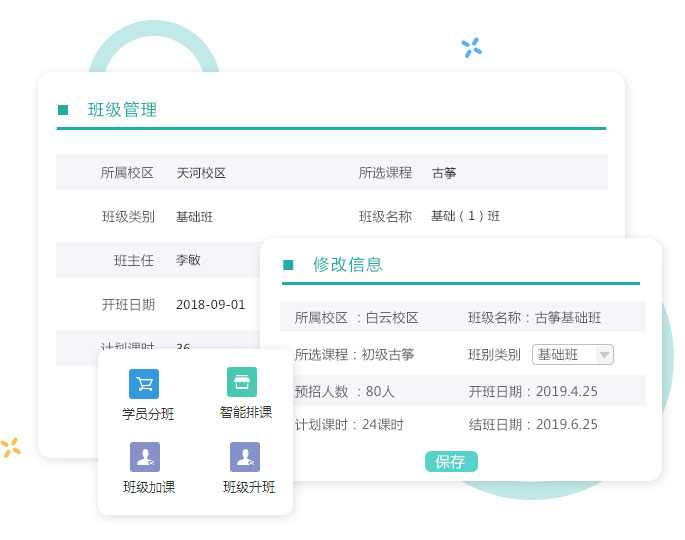Image resolution: width=685 pixels, height=540 pixels.
Task: Click the 班级加课 icon
Action: pos(145,457)
